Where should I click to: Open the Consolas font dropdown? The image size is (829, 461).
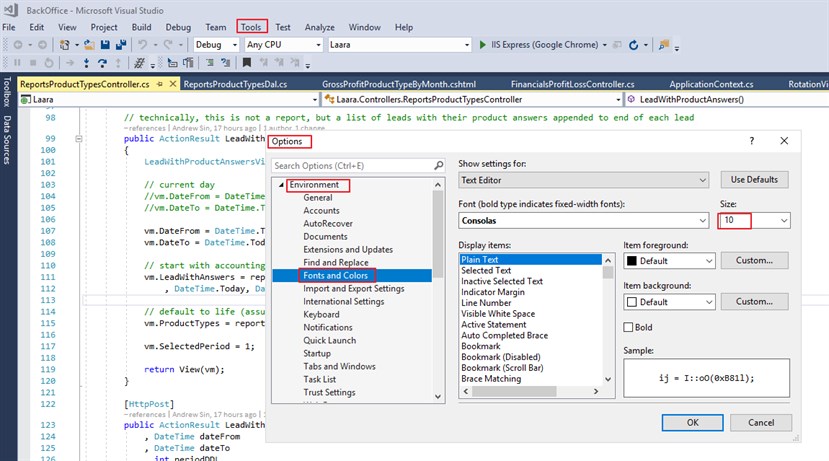[584, 220]
